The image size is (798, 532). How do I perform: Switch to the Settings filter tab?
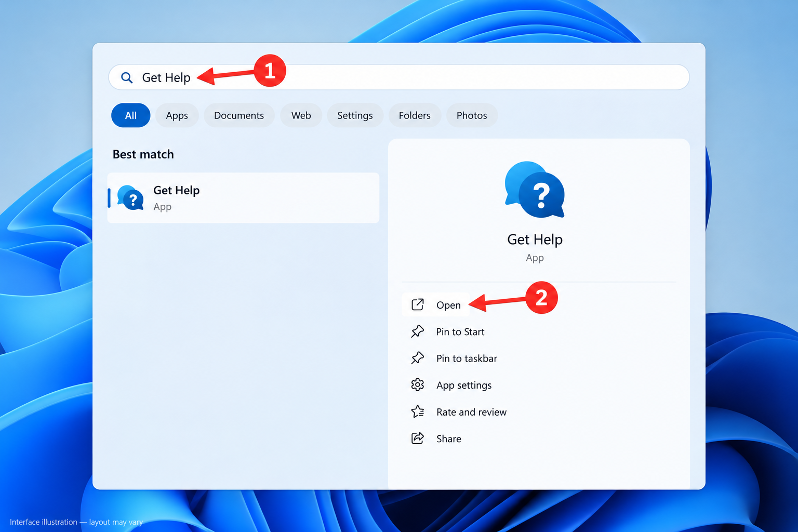point(355,115)
